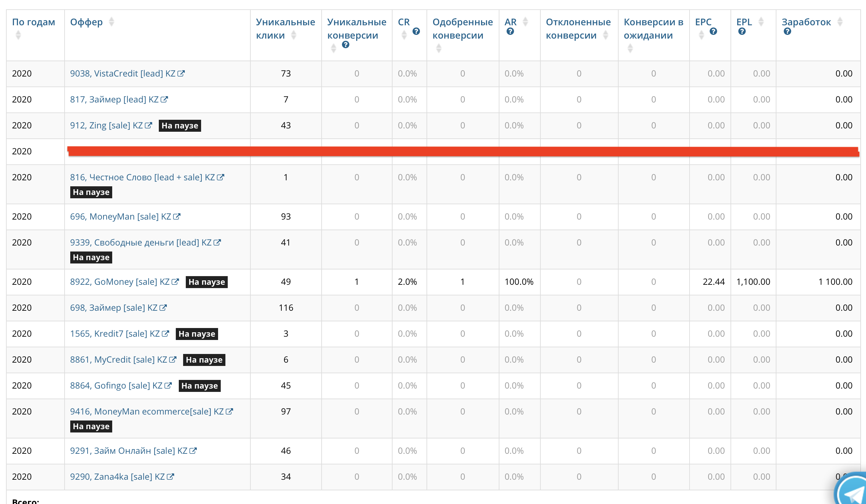Viewport: 866px width, 504px height.
Task: Click the EPL help question icon
Action: (741, 31)
